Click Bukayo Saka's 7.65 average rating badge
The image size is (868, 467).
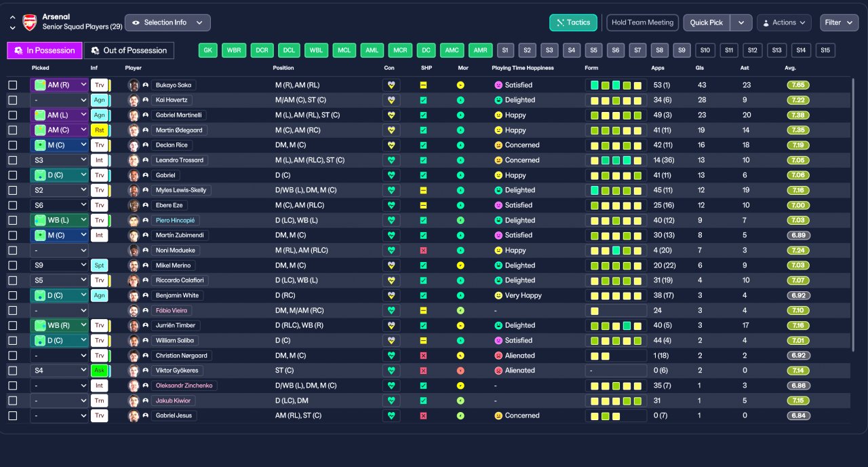point(798,86)
